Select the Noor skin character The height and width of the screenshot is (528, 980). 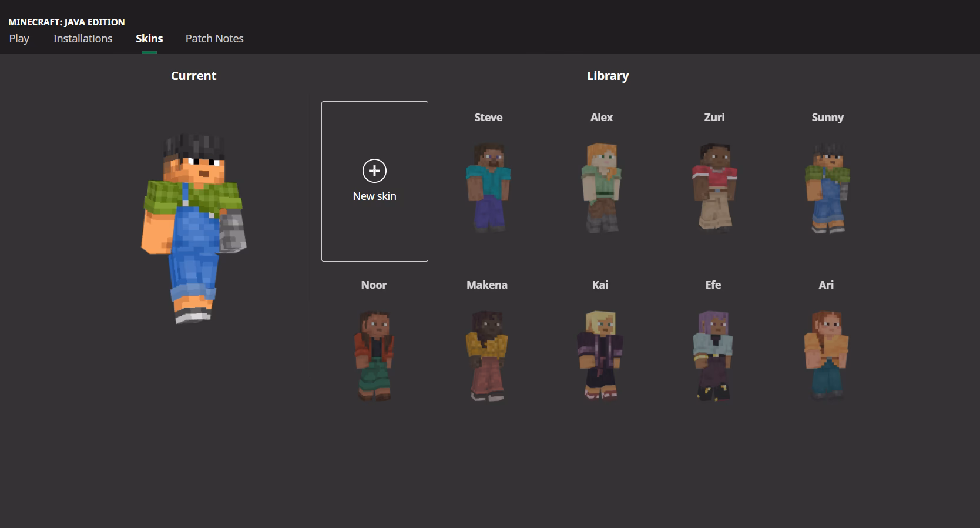pyautogui.click(x=374, y=356)
